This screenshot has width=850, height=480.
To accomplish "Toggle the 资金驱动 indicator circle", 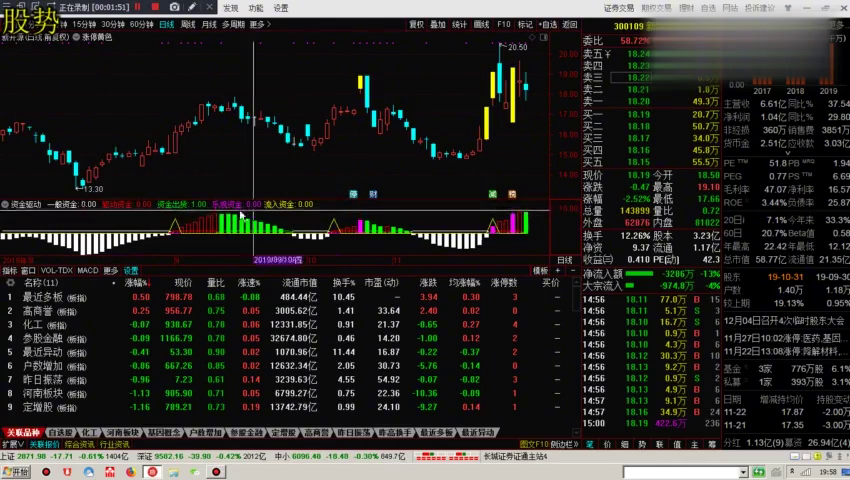I will [5, 204].
